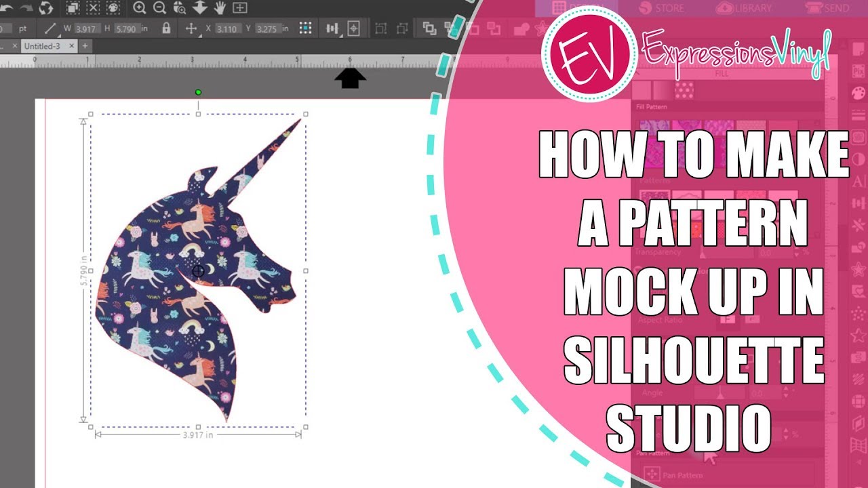
Task: Click the Select All icon
Action: [73, 8]
